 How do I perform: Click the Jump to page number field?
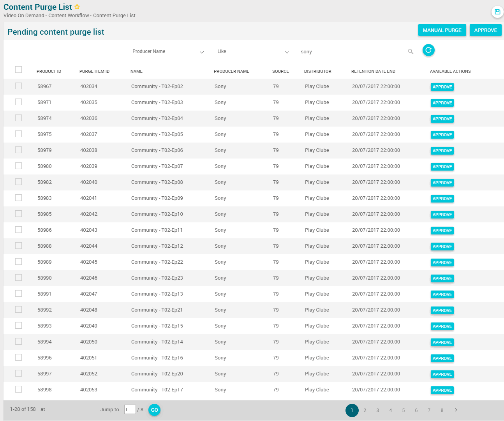coord(130,409)
